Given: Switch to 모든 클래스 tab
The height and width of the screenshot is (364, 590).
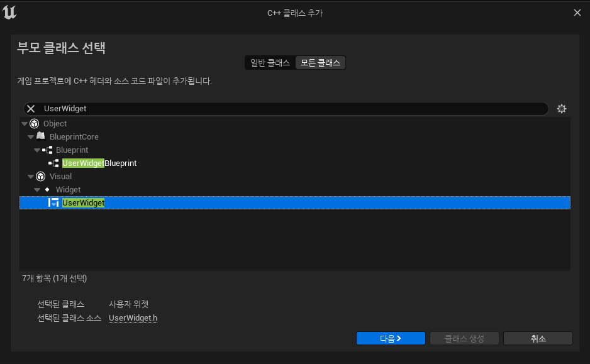Looking at the screenshot, I should pyautogui.click(x=320, y=63).
